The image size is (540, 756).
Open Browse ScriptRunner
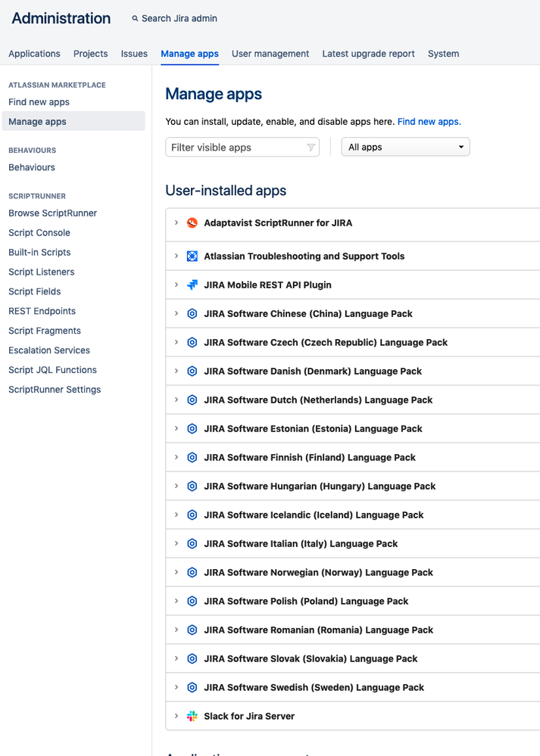[52, 213]
